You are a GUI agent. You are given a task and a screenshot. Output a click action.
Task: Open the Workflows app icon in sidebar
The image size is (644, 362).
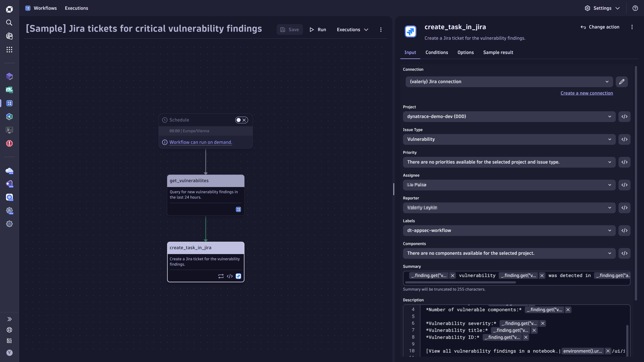(9, 103)
